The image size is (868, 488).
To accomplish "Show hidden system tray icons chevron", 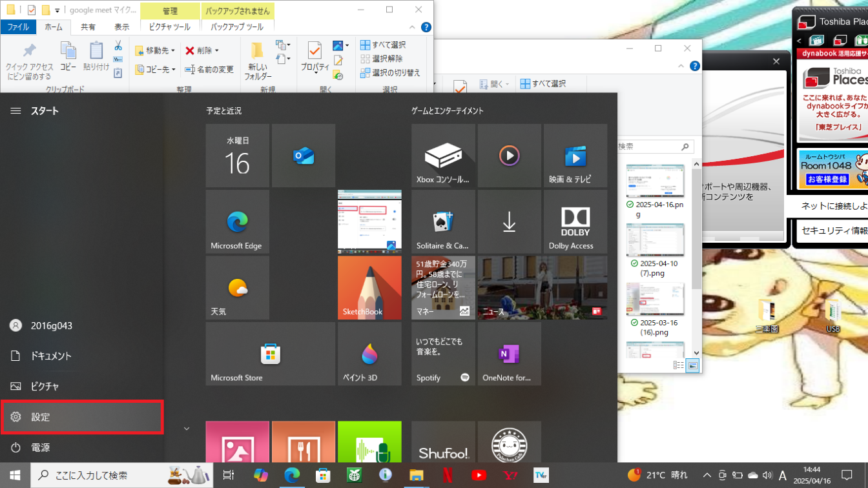I will coord(707,476).
